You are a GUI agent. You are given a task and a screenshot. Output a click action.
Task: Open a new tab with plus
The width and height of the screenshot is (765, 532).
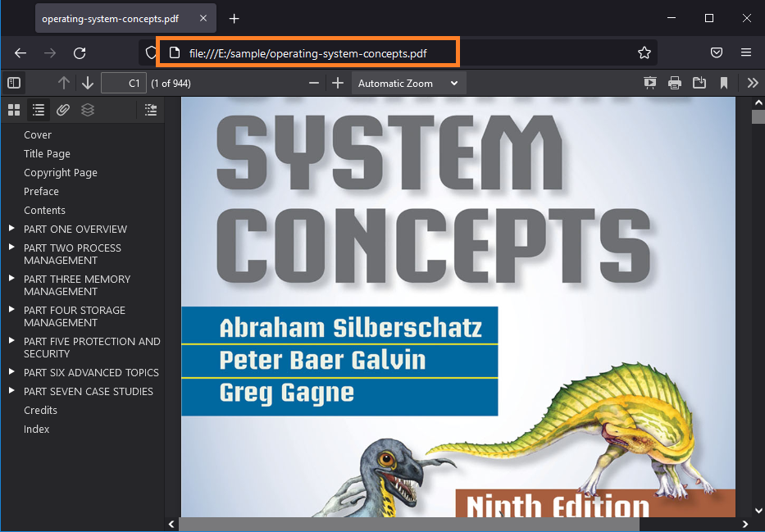(235, 19)
